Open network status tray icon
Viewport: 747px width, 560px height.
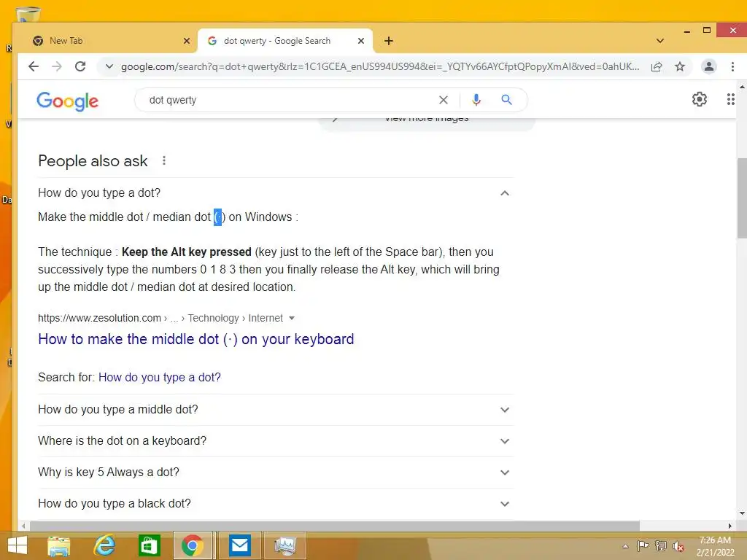pyautogui.click(x=661, y=546)
